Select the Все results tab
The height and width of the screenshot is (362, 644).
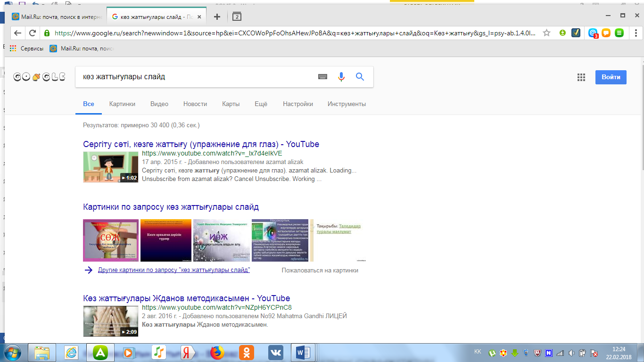point(89,104)
